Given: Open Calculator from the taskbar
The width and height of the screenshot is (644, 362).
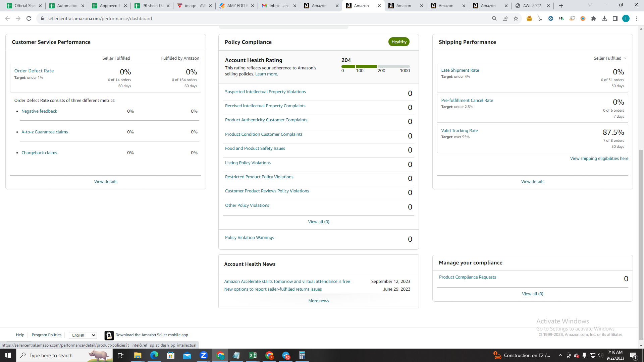Looking at the screenshot, I should pos(302,355).
